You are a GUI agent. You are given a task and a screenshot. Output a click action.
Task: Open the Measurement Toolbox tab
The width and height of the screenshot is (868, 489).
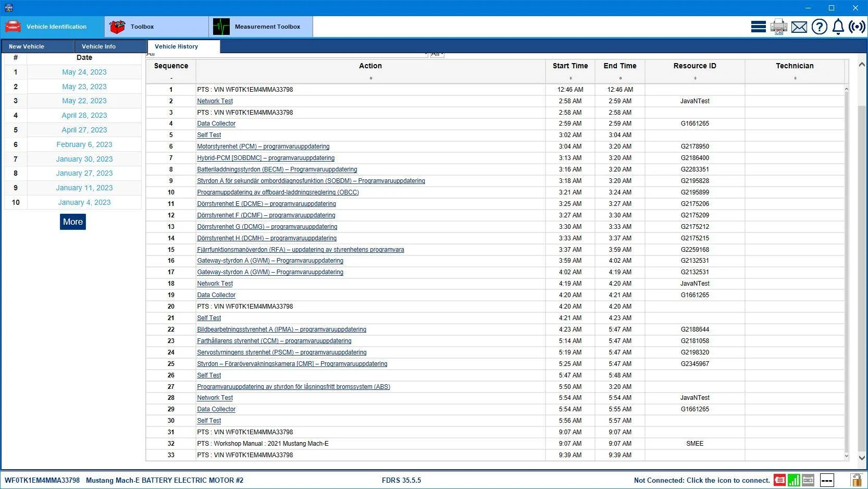[x=261, y=27]
